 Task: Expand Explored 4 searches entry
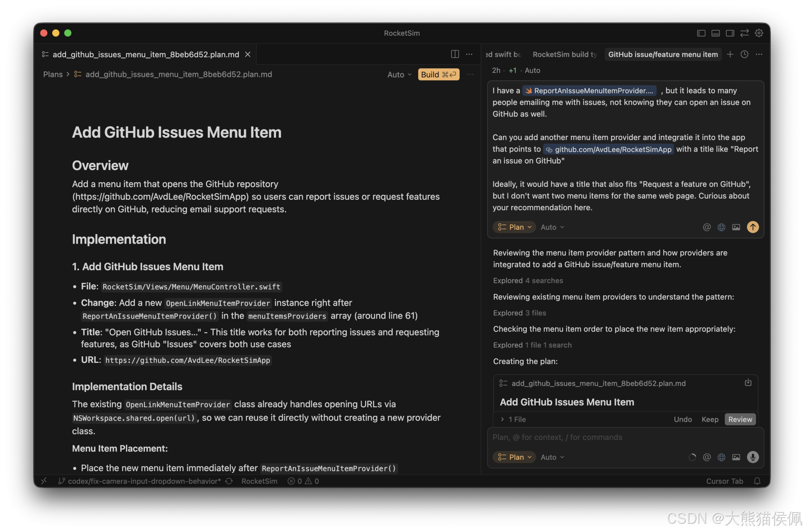[x=528, y=281]
